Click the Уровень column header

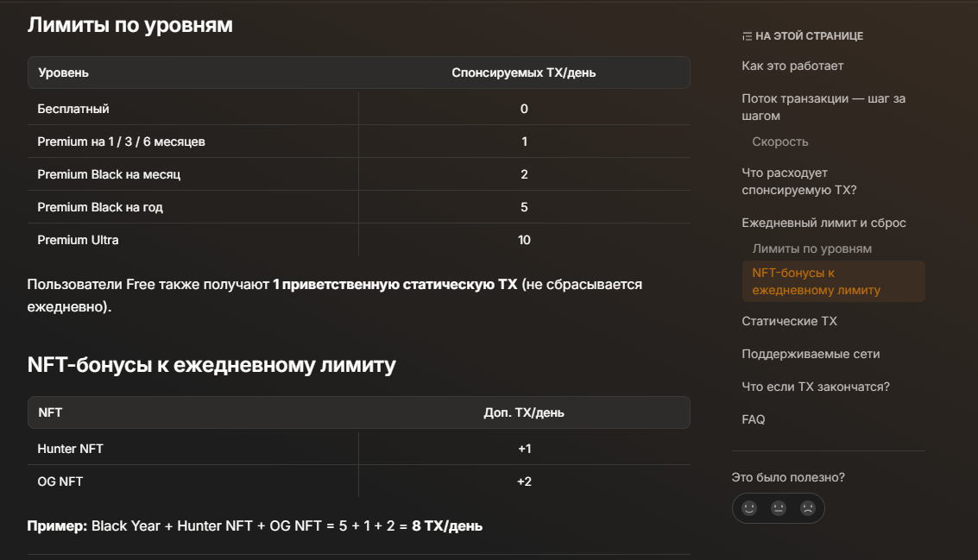63,72
